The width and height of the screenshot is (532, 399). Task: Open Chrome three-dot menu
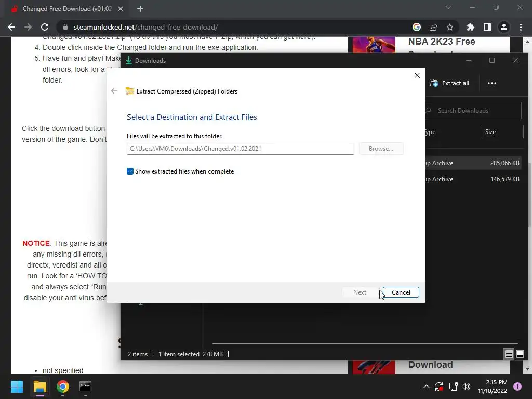[x=521, y=27]
